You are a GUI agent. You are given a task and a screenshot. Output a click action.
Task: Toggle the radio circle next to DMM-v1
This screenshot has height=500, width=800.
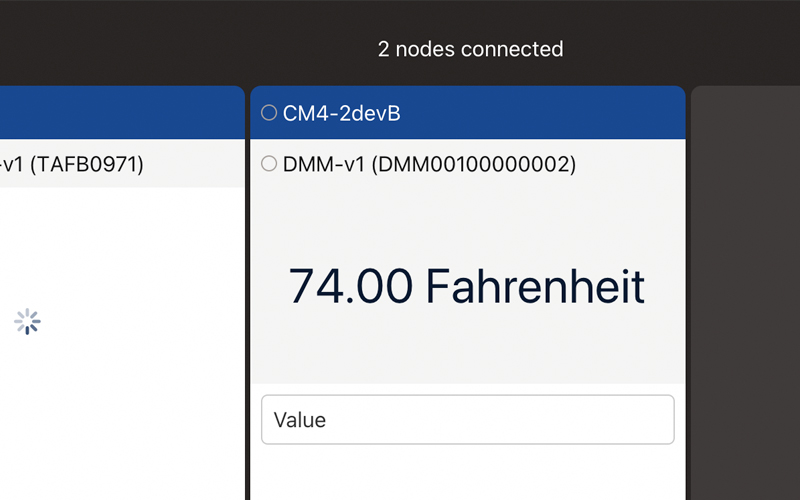(x=268, y=163)
